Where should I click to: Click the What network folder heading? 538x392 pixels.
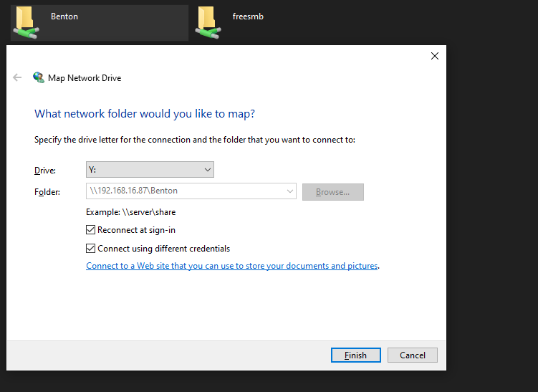145,114
